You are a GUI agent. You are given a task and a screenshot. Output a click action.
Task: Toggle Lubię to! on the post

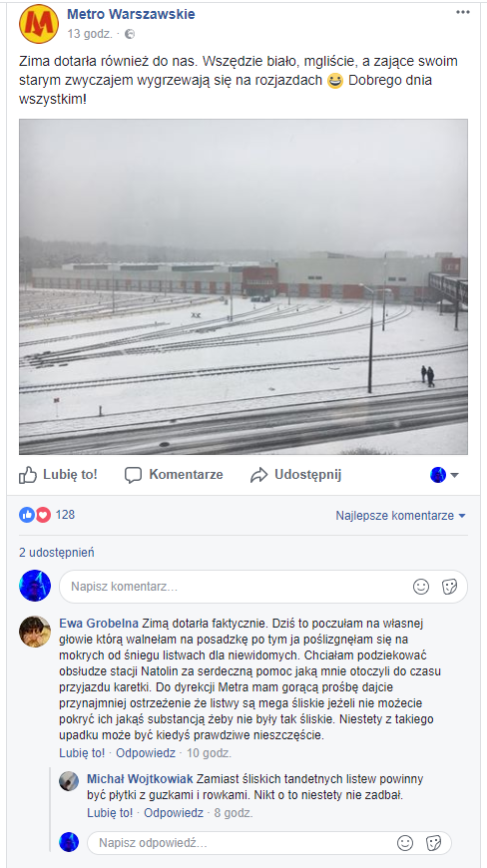pyautogui.click(x=58, y=475)
